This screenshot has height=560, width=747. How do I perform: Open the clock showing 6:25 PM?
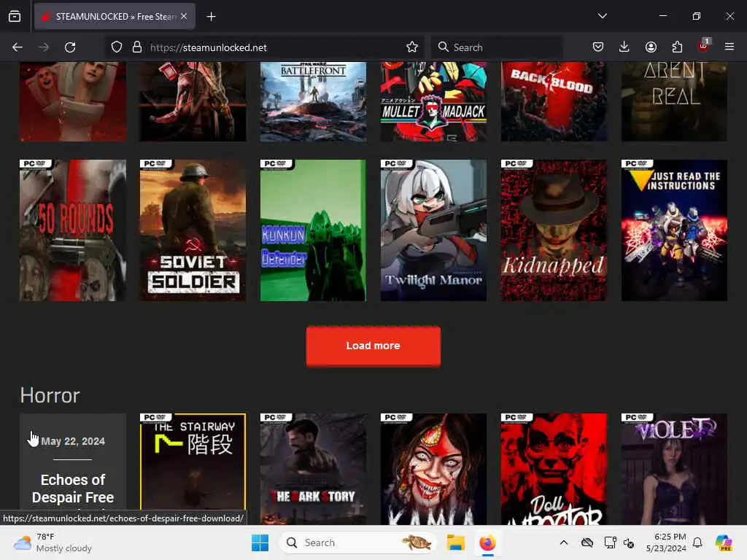pyautogui.click(x=666, y=542)
